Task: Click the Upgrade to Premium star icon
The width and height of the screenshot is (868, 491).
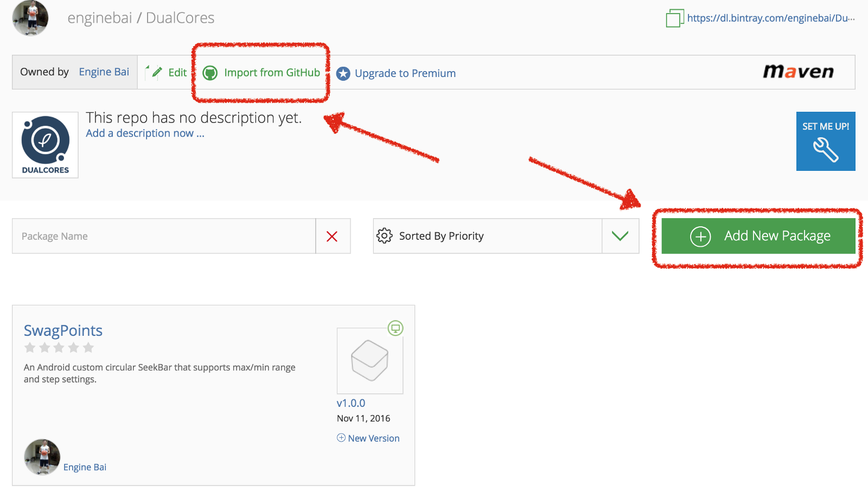Action: click(343, 73)
